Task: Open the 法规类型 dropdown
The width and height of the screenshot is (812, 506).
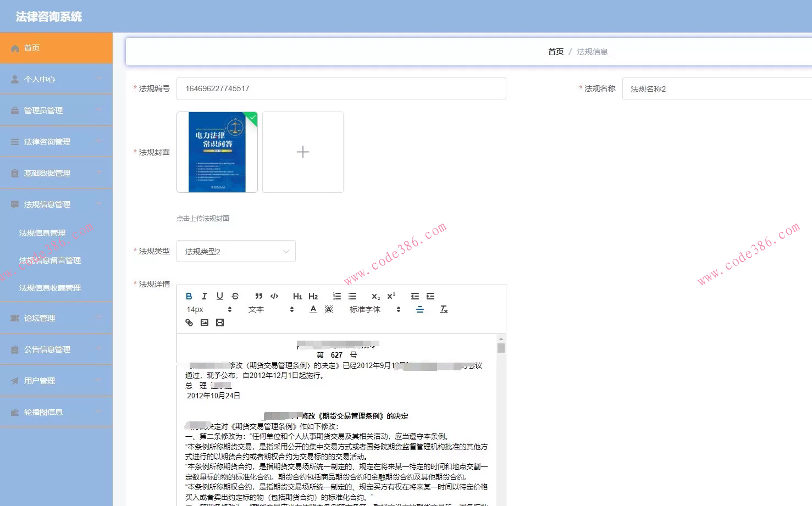Action: click(x=236, y=251)
